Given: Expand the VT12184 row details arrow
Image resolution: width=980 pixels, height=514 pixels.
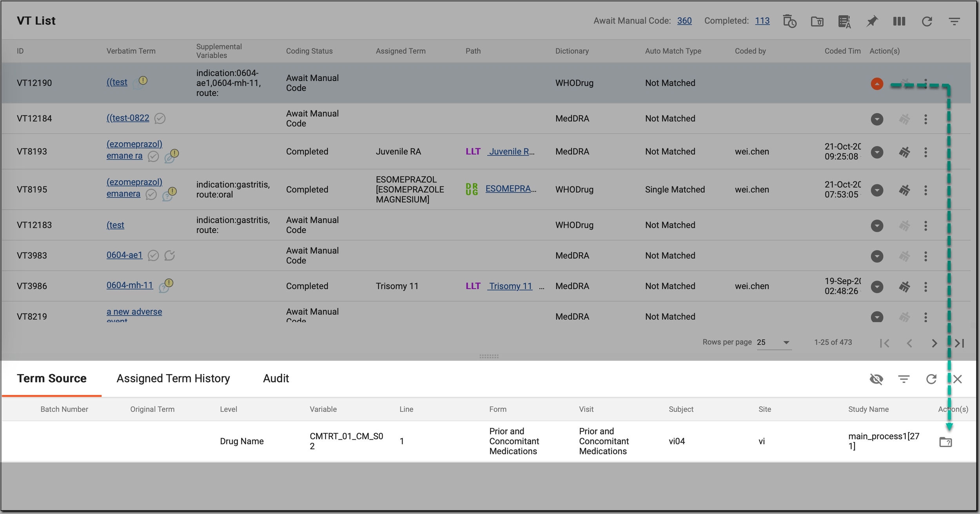Looking at the screenshot, I should click(877, 119).
